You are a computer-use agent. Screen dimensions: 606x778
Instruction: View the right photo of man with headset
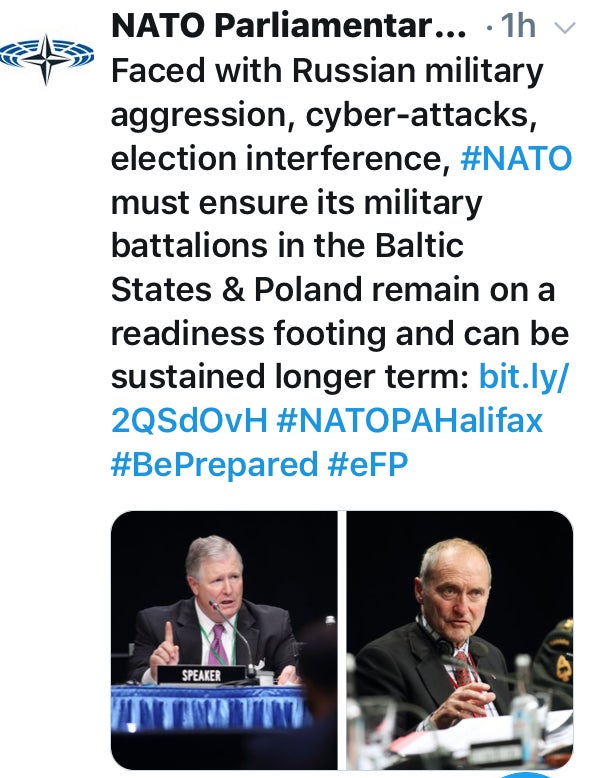(x=460, y=640)
